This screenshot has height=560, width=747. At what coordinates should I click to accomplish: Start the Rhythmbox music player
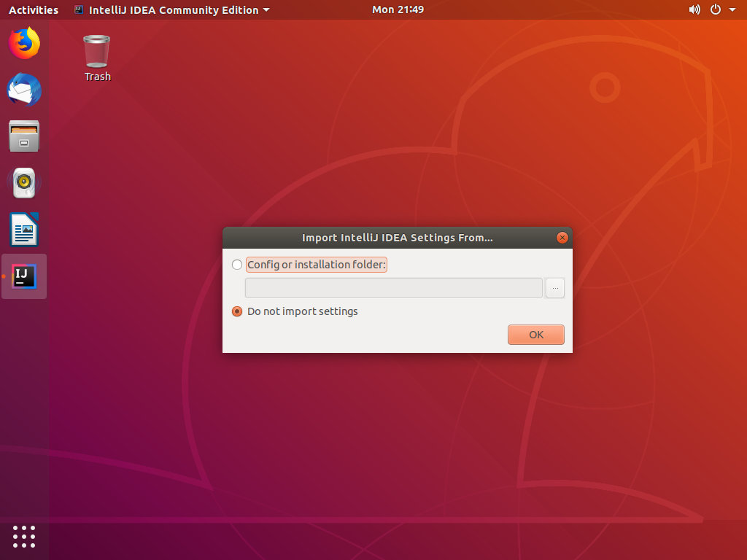[x=24, y=183]
